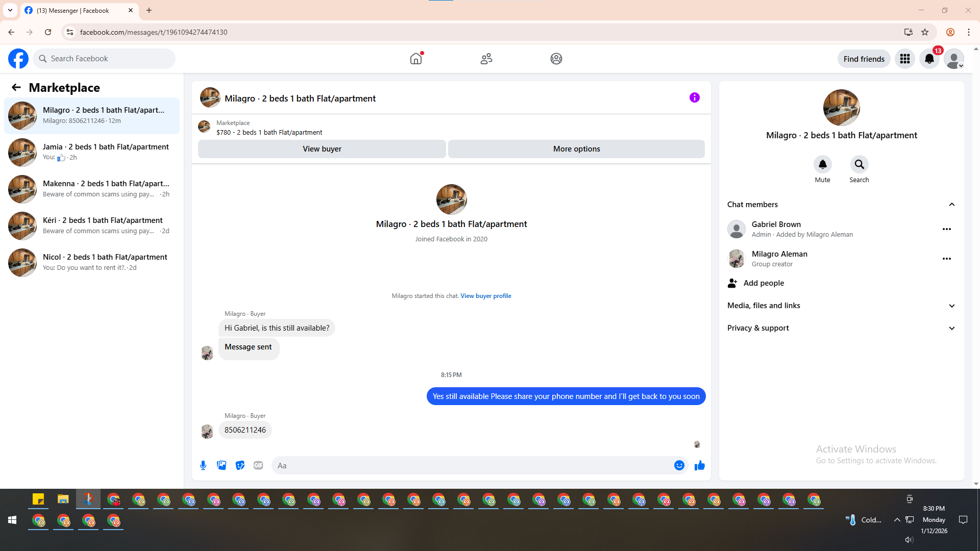Open options for Gabriel Brown member
This screenshot has width=980, height=551.
[946, 229]
